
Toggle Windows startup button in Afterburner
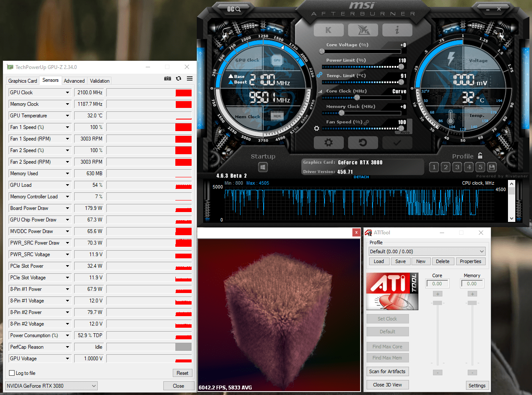263,168
